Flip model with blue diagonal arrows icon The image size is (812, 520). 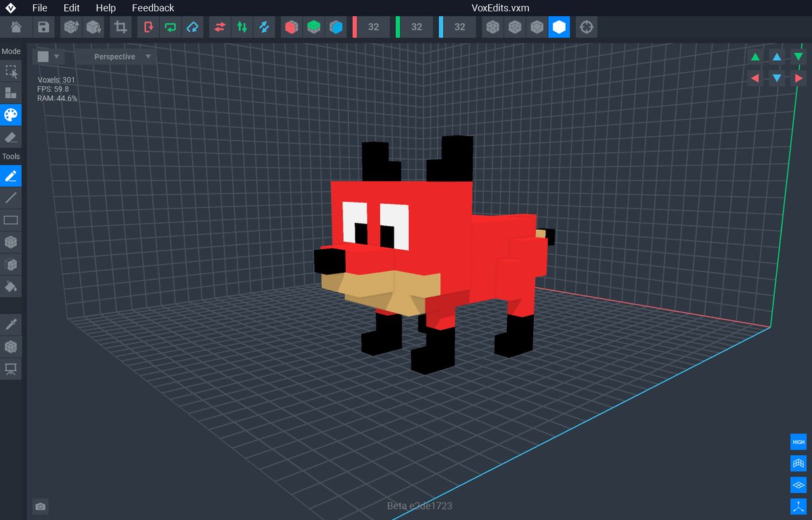click(263, 28)
